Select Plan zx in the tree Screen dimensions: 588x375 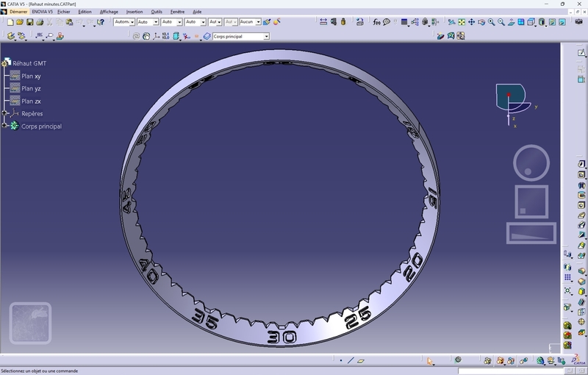coord(31,101)
